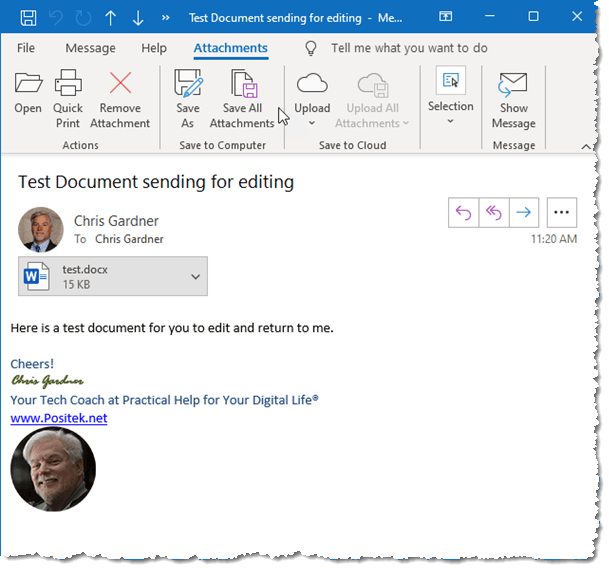Go to previous item with up arrow

pos(111,18)
